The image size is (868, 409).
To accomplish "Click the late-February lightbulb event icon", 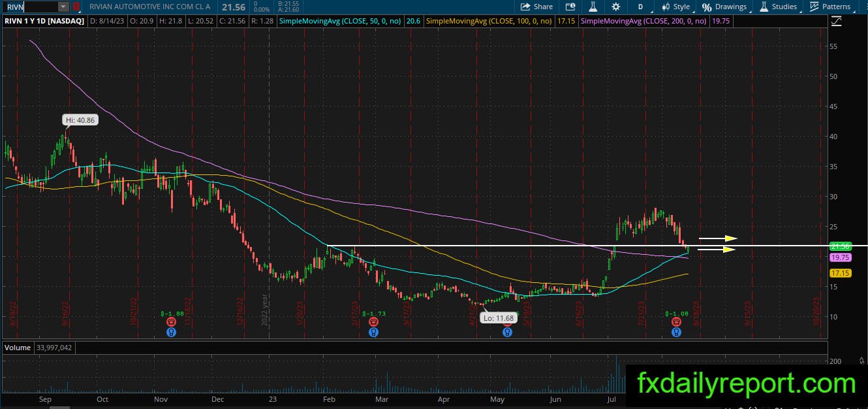I will [x=373, y=332].
